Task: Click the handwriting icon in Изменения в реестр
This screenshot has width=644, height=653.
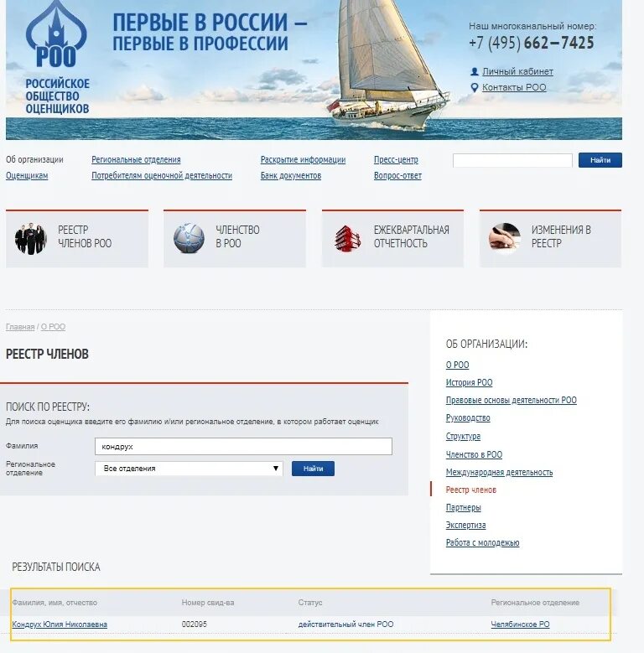Action: [505, 238]
